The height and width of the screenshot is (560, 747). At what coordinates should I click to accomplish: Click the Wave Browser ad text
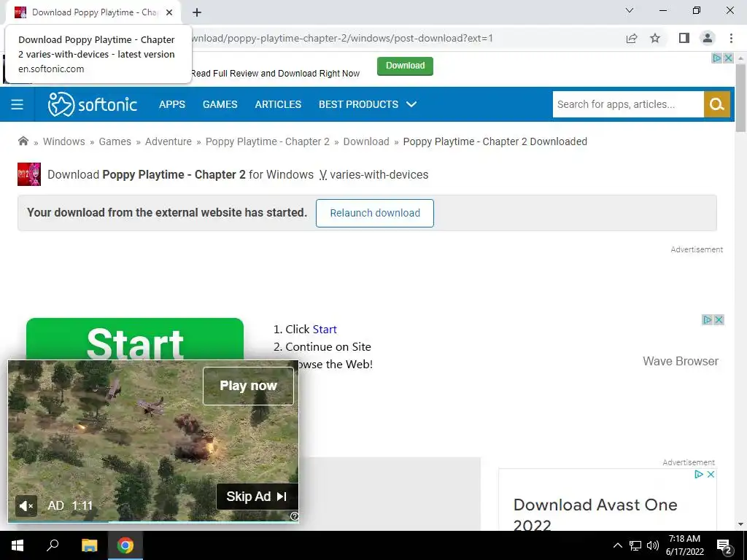pyautogui.click(x=681, y=362)
